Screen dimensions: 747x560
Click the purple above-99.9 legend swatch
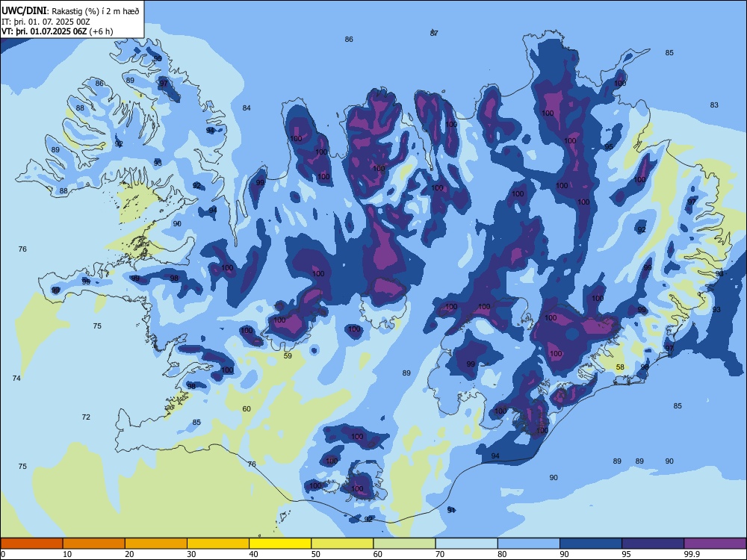point(715,544)
